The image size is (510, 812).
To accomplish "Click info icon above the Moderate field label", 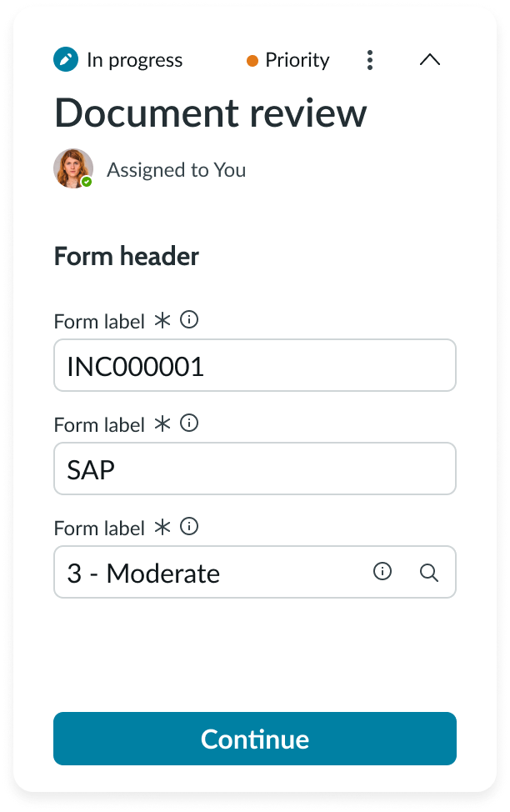I will [x=190, y=527].
